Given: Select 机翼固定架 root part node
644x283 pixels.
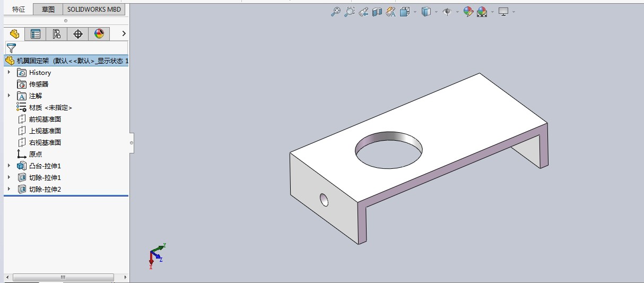Looking at the screenshot, I should coord(66,61).
